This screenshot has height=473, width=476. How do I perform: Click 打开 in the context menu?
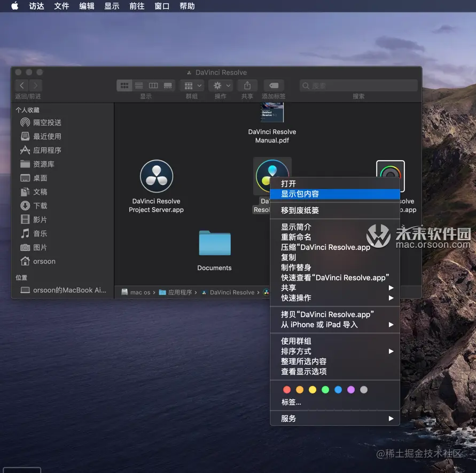335,184
